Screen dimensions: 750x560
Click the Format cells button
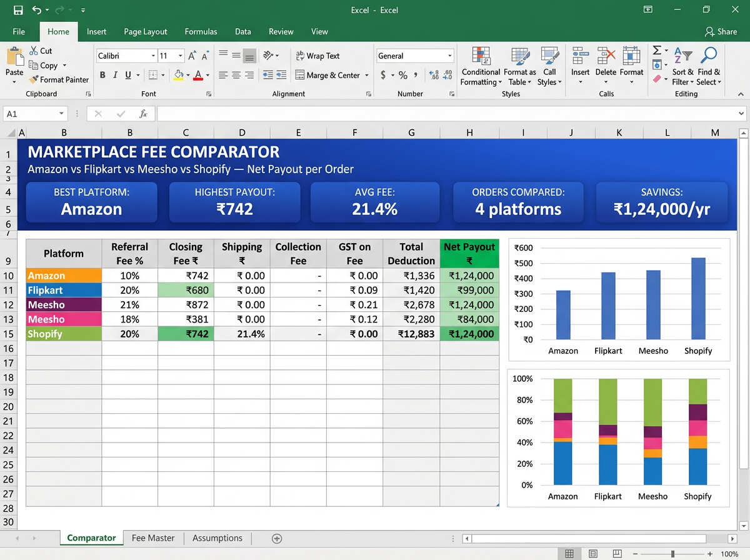[x=631, y=66]
